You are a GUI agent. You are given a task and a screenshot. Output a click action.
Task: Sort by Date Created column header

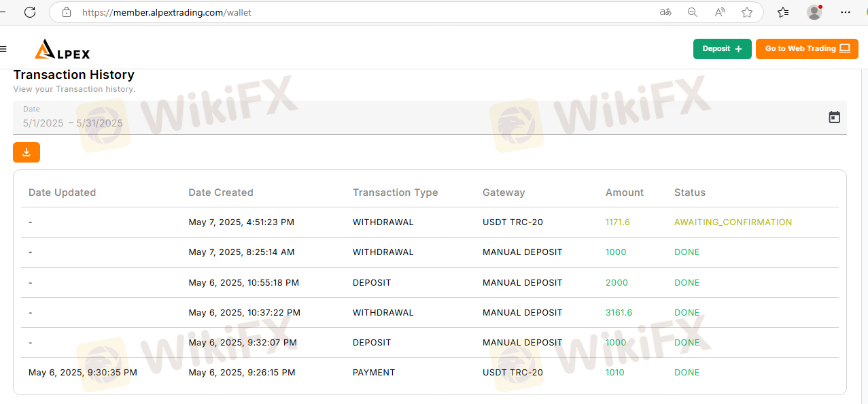[221, 192]
